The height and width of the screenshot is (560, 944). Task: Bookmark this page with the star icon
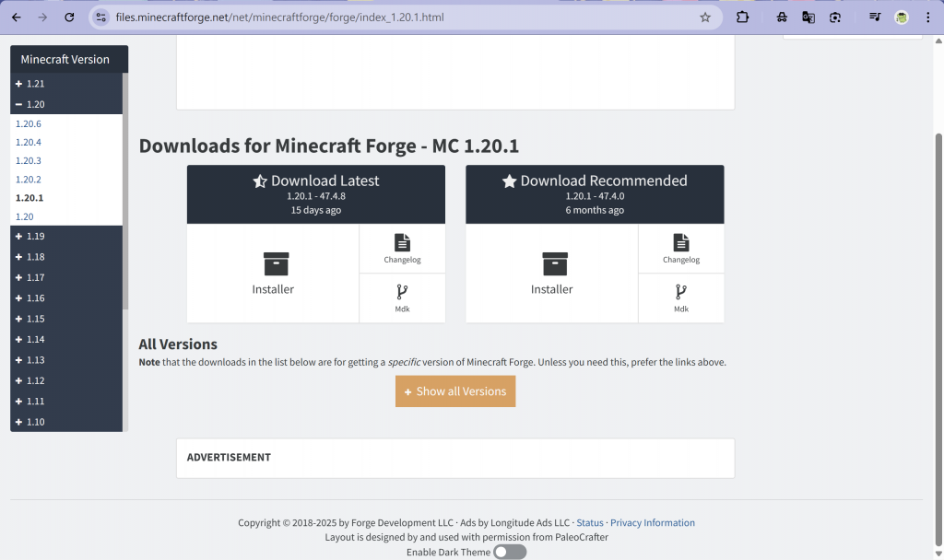coord(705,17)
